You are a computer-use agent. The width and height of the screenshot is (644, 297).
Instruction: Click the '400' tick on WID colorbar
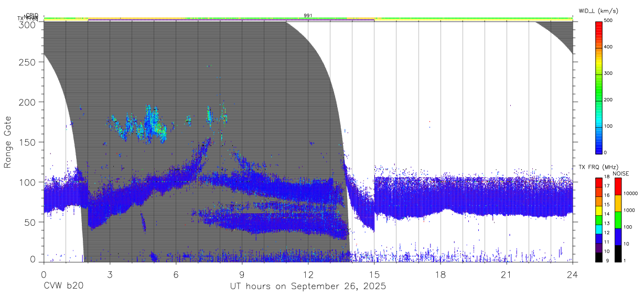pyautogui.click(x=609, y=47)
